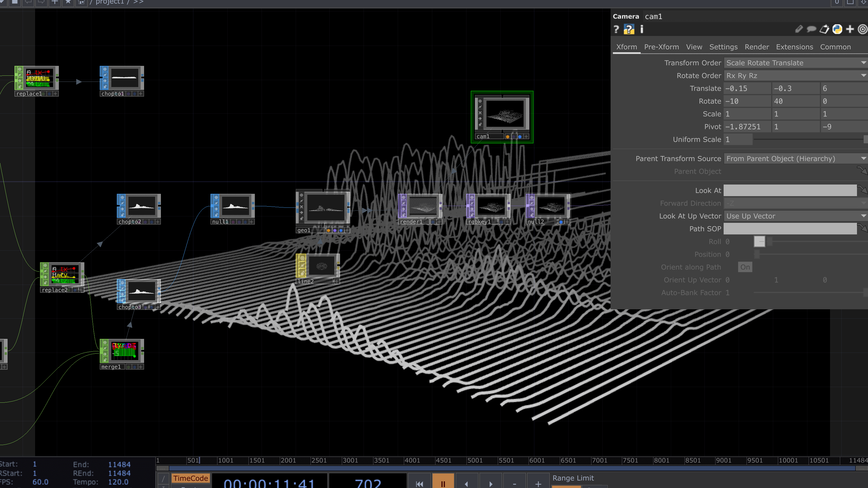The width and height of the screenshot is (868, 488).
Task: Click the copy parameters clipboard icon
Action: click(824, 30)
